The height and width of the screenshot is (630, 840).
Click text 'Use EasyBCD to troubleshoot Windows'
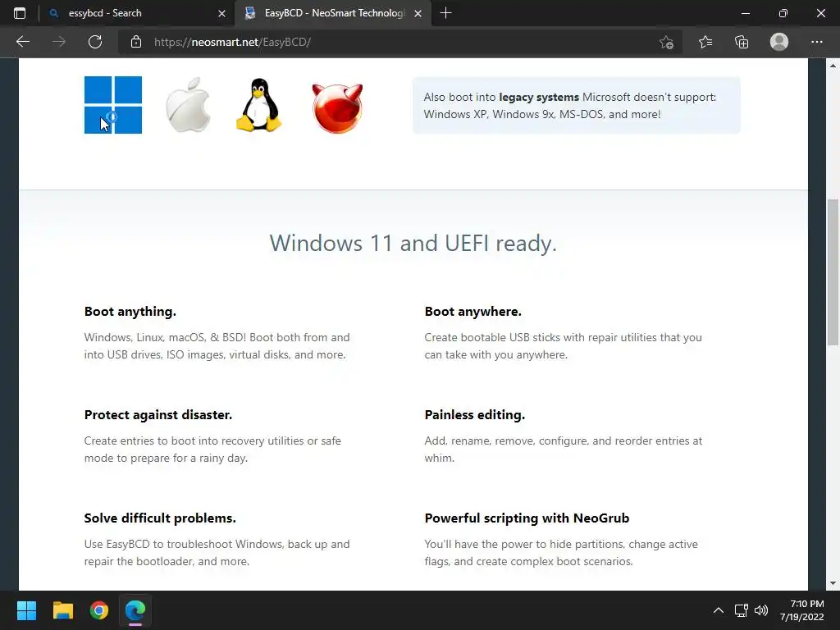coord(185,545)
